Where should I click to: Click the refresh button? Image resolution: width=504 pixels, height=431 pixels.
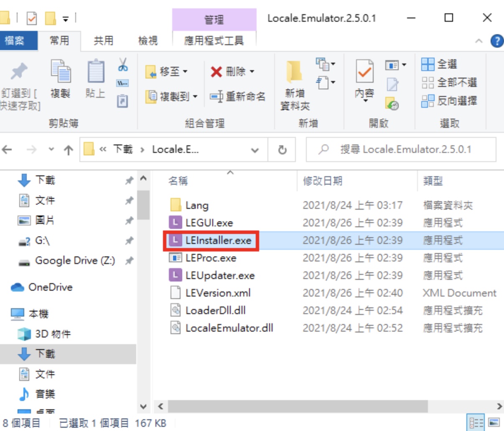tap(282, 150)
